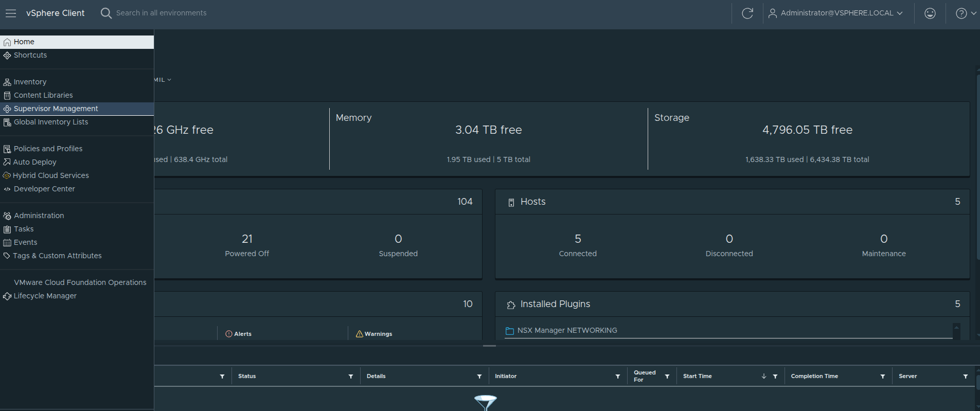Open Lifecycle Manager

[x=77, y=296]
